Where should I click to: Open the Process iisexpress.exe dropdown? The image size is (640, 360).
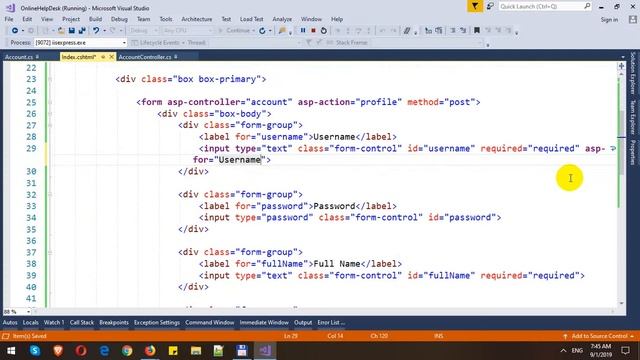[x=124, y=42]
